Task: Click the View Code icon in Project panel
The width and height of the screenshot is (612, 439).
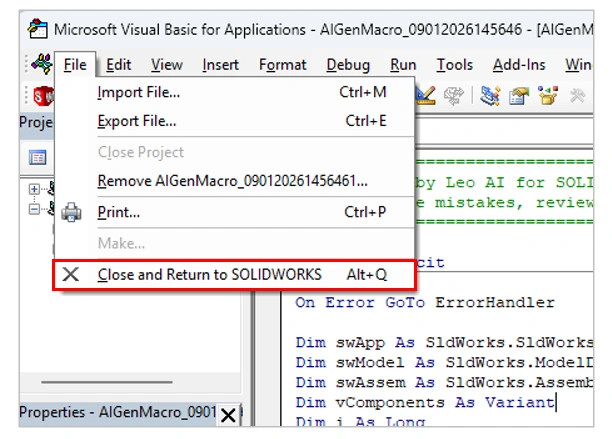Action: click(37, 157)
